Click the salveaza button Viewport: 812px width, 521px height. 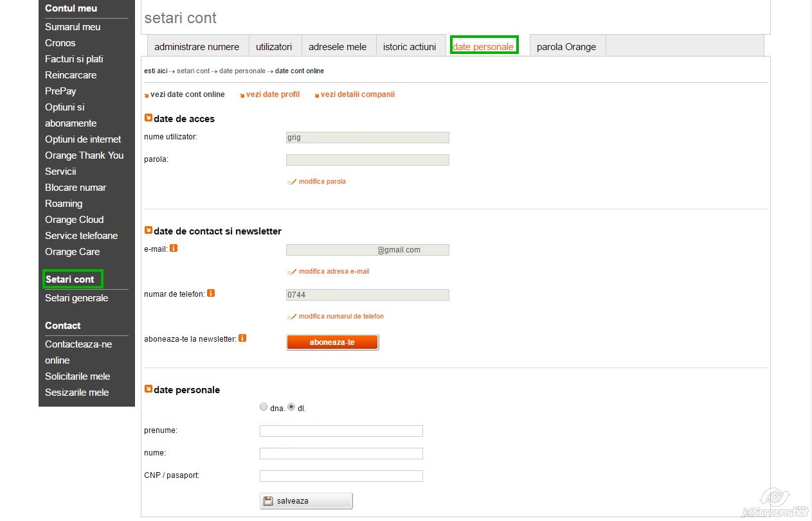306,501
